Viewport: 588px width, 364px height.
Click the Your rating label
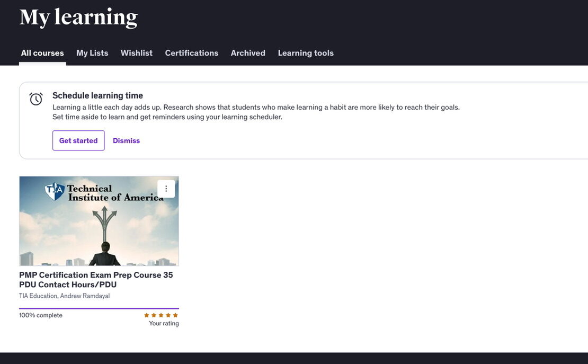click(164, 324)
